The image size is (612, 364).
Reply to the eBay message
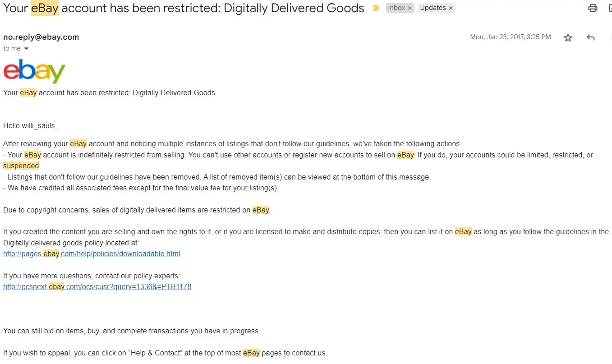pos(591,38)
